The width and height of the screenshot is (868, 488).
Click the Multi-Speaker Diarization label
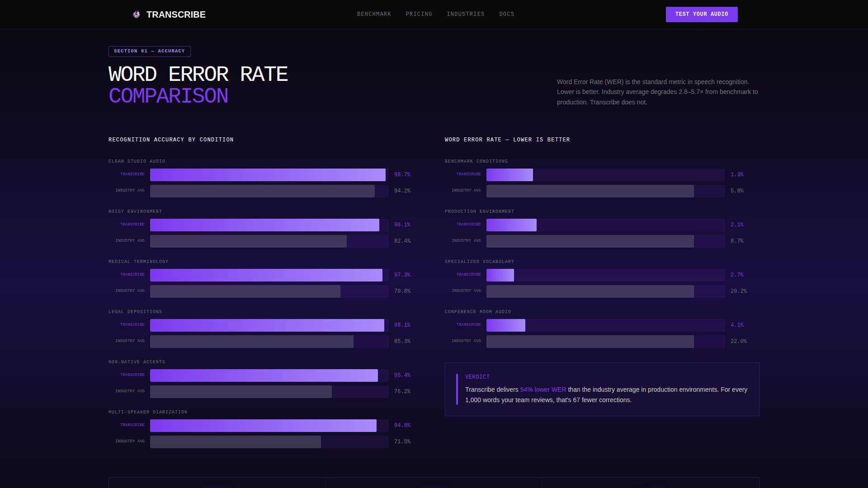(147, 412)
